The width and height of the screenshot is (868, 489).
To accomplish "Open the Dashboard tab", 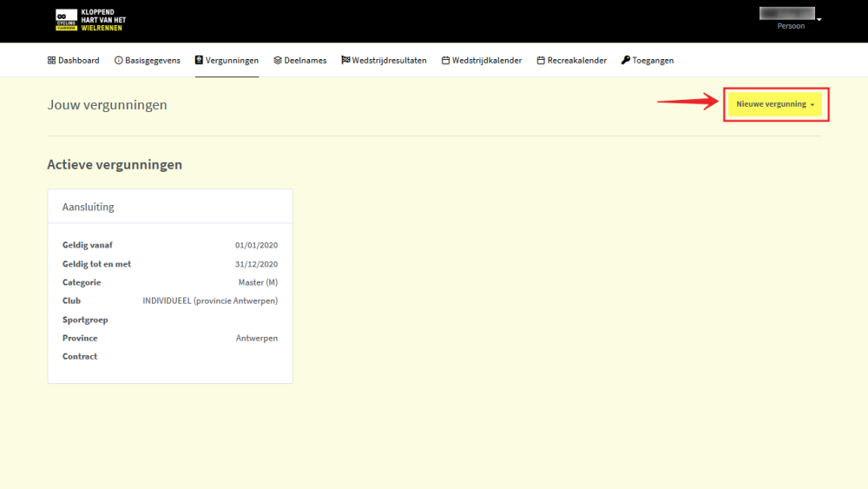I will 74,60.
